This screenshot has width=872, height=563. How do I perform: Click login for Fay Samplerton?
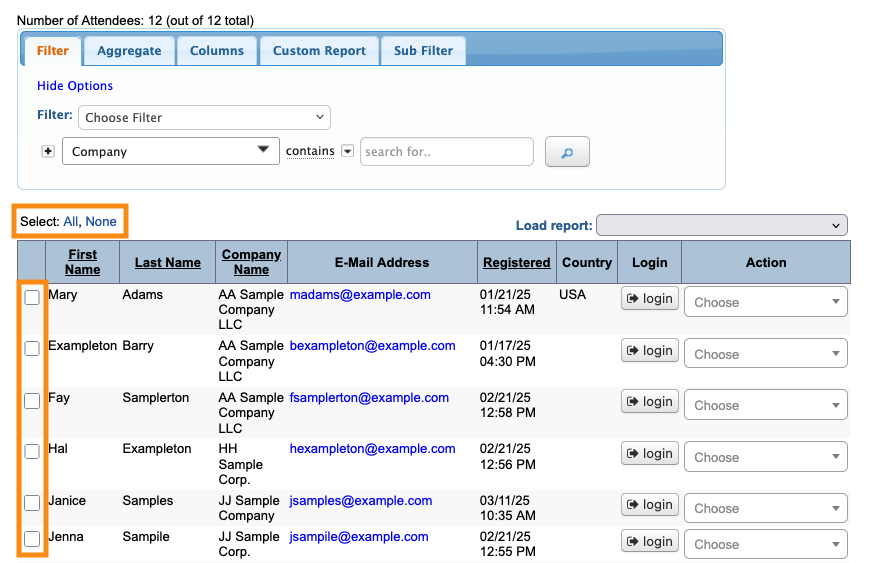pyautogui.click(x=649, y=402)
